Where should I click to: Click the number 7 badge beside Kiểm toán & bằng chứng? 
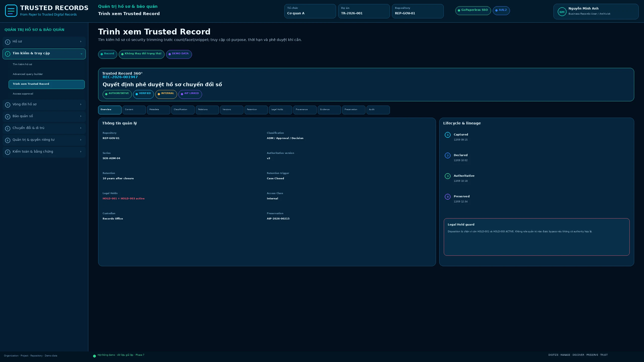[8, 152]
